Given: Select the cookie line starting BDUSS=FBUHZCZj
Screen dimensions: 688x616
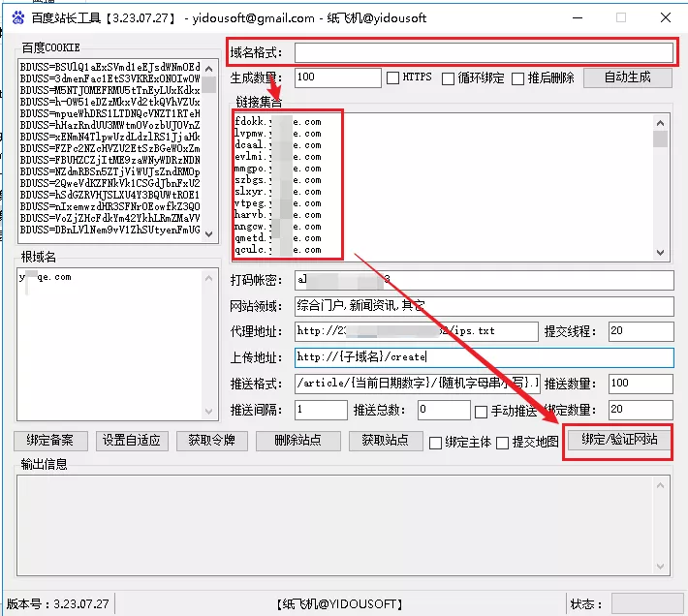Looking at the screenshot, I should pyautogui.click(x=110, y=160).
